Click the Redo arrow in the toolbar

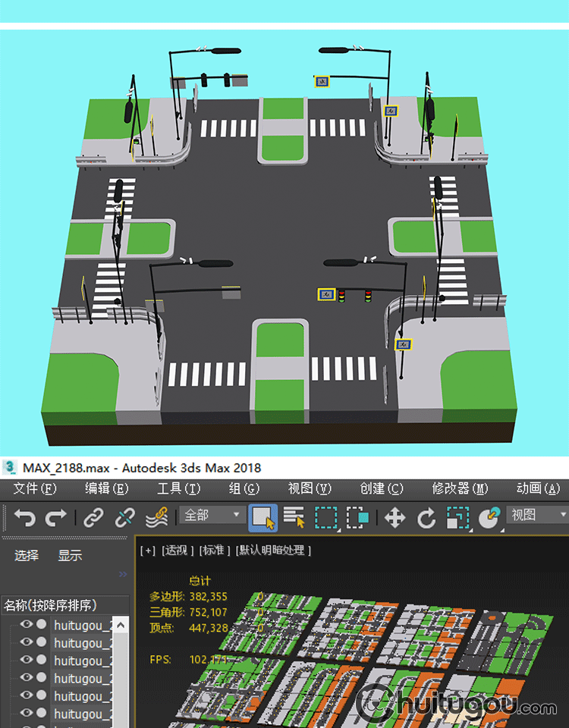[56, 517]
